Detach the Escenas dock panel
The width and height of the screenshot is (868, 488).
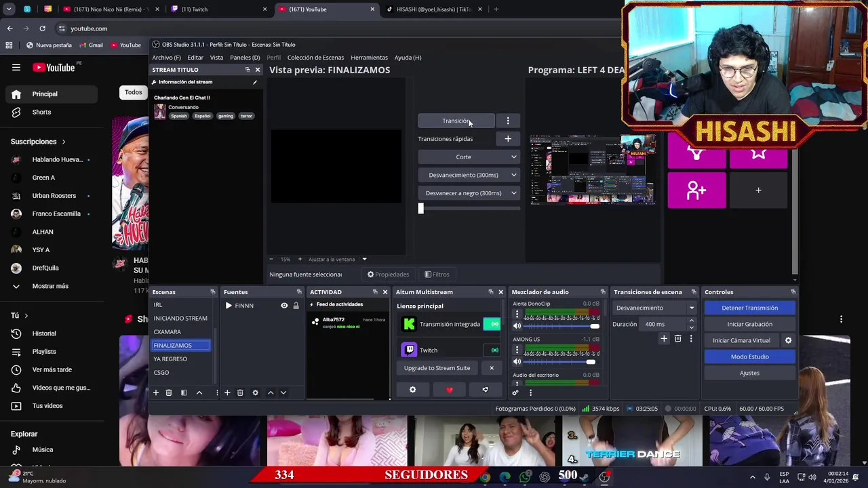[212, 292]
